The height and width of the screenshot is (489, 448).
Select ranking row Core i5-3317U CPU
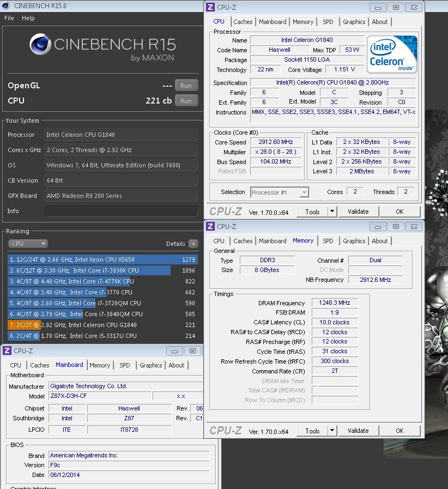[102, 336]
